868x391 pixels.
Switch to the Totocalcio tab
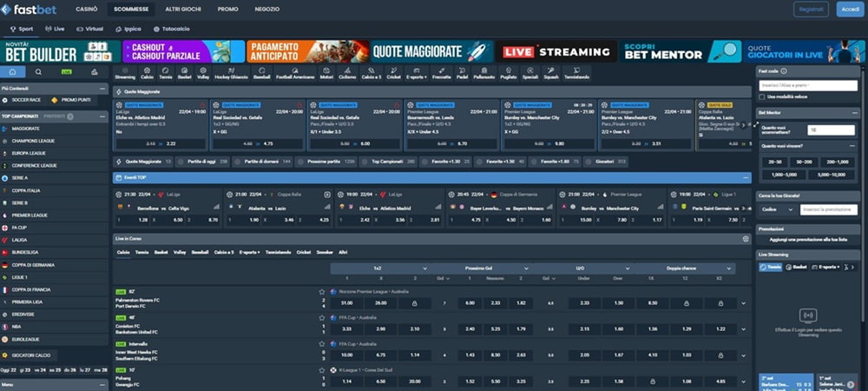click(x=172, y=29)
